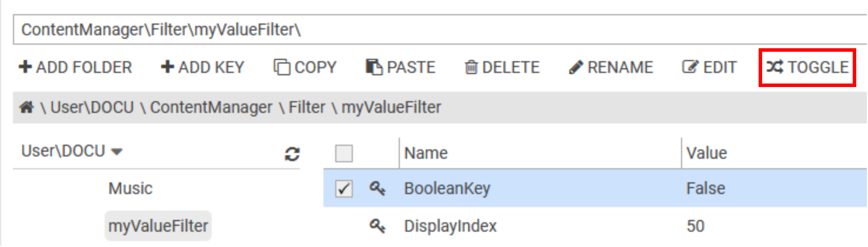The height and width of the screenshot is (247, 868).
Task: Open Edit for the selected key
Action: 709,68
